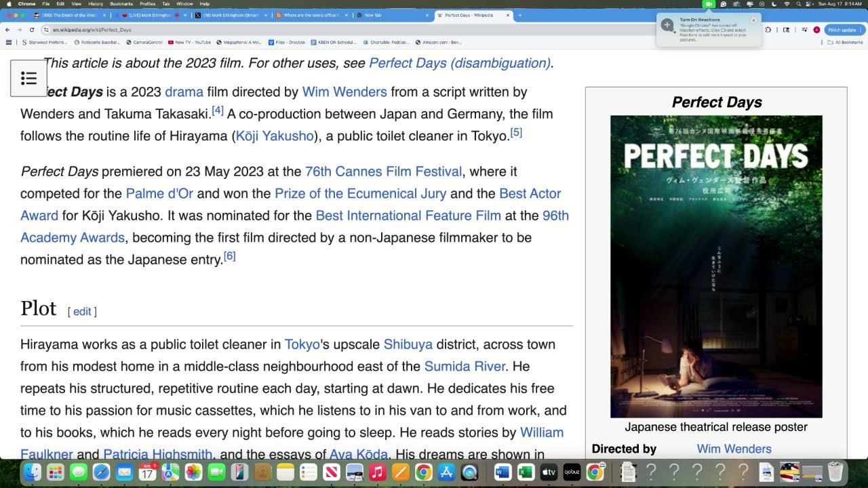Open the New TV - YouTube bookmark

pos(189,42)
